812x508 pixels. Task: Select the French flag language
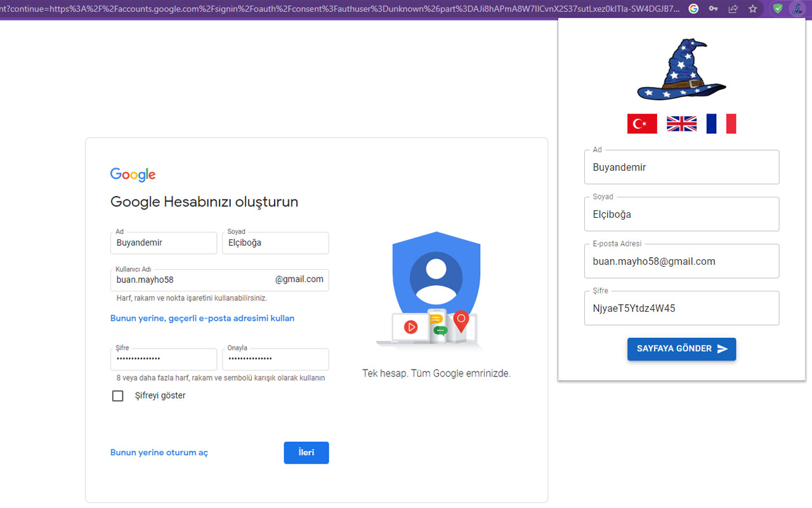pyautogui.click(x=721, y=124)
